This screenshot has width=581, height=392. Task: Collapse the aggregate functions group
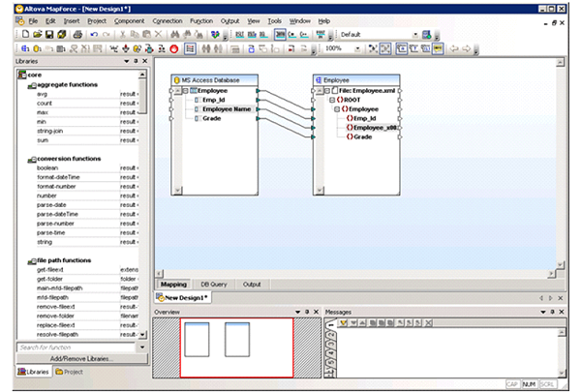point(32,86)
